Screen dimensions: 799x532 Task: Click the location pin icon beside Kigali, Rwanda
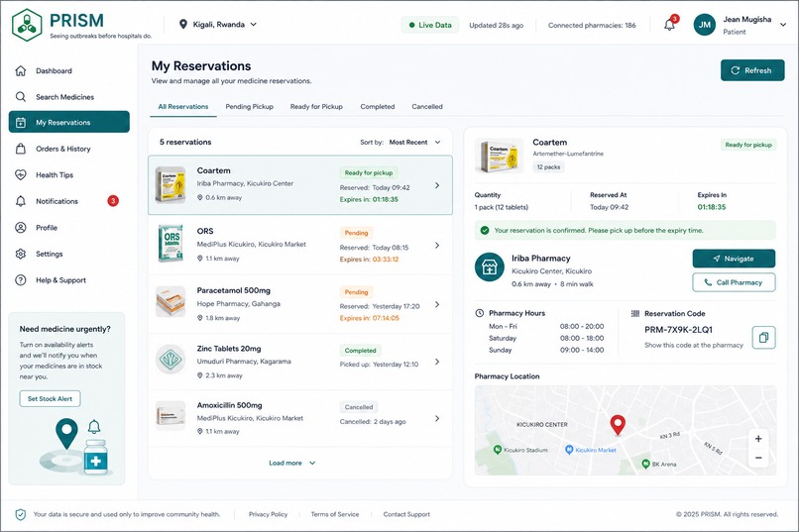(x=183, y=25)
